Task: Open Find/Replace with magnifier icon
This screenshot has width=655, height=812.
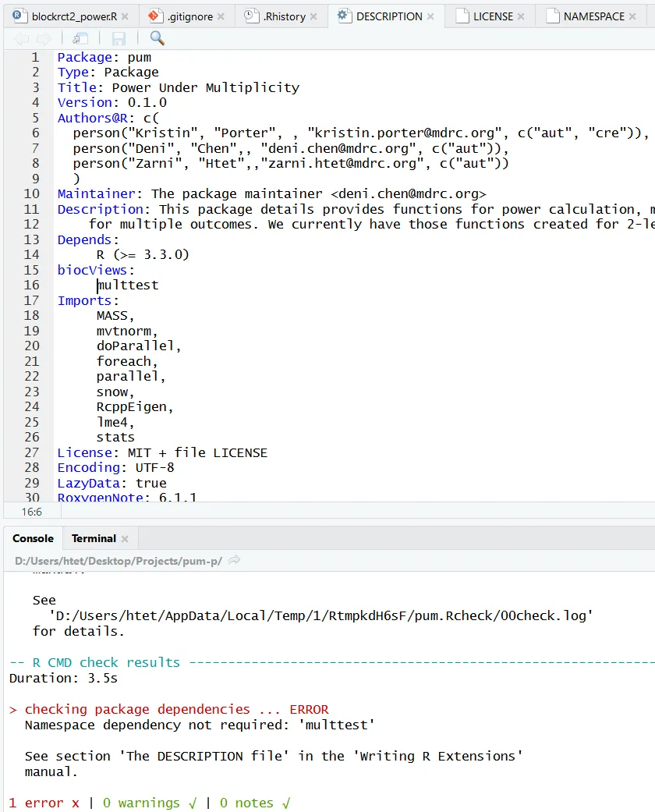Action: click(x=157, y=37)
